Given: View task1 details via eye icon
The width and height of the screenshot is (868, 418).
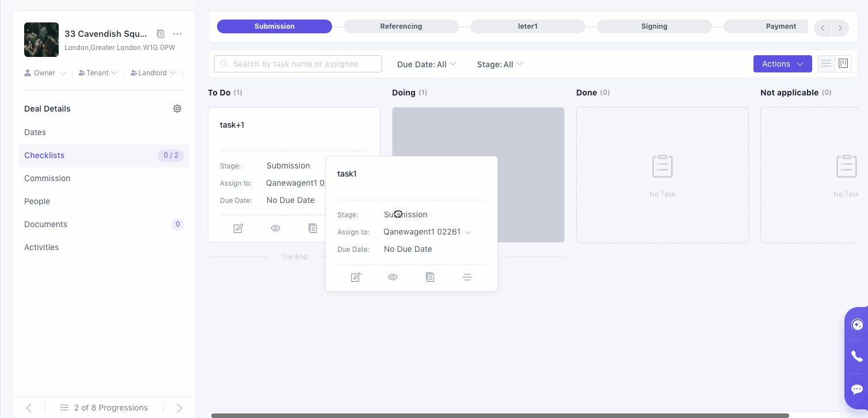Looking at the screenshot, I should point(393,277).
